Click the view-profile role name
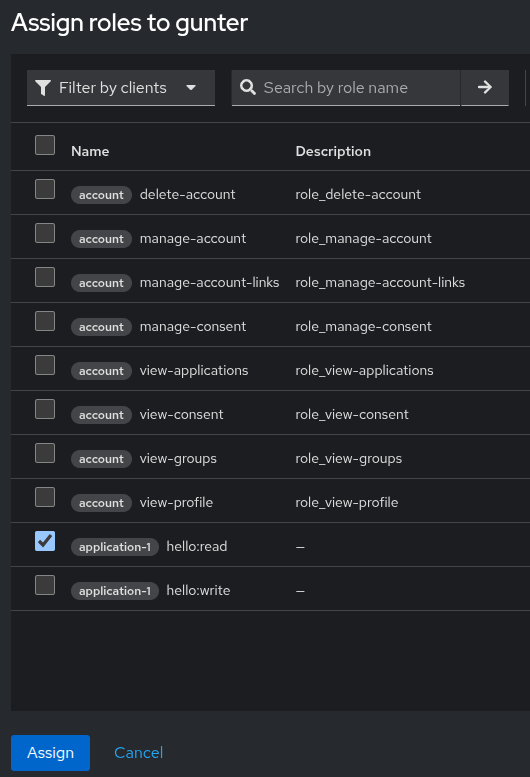530x777 pixels. point(176,502)
